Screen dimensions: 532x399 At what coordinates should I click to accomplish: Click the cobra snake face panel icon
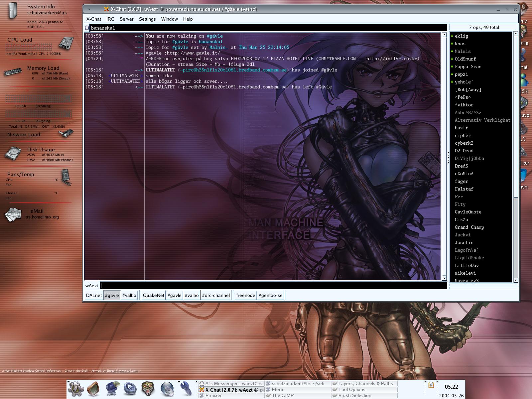[x=148, y=389]
